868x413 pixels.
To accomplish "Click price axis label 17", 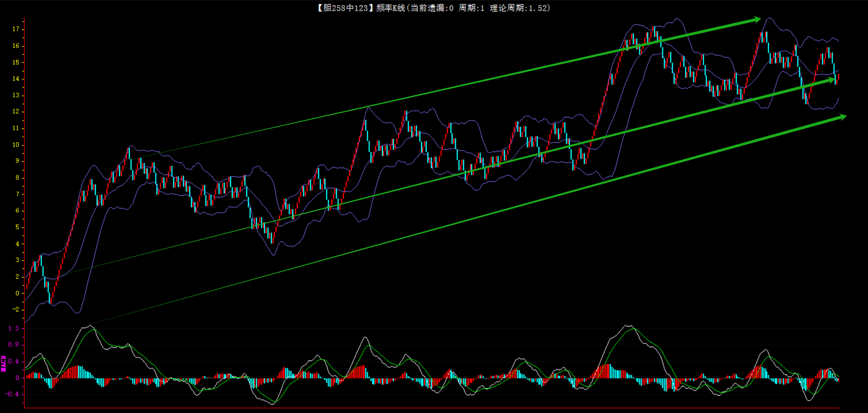I will click(16, 29).
